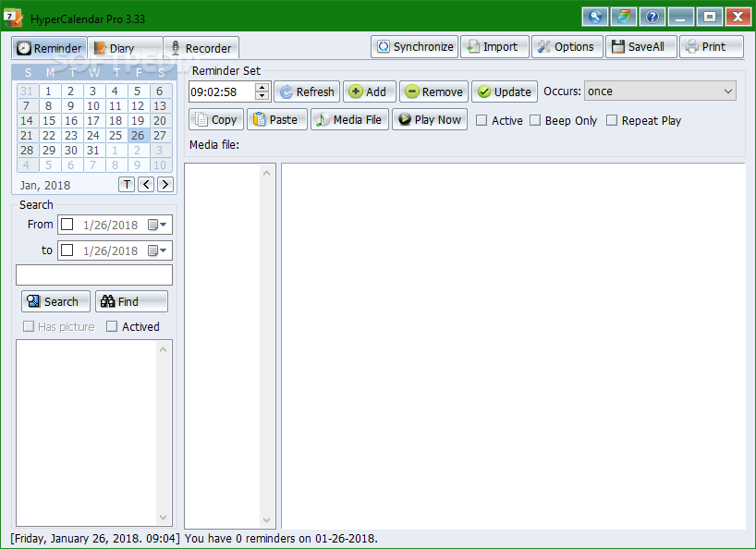Open the to date calendar dropdown
This screenshot has width=756, height=549.
point(157,250)
